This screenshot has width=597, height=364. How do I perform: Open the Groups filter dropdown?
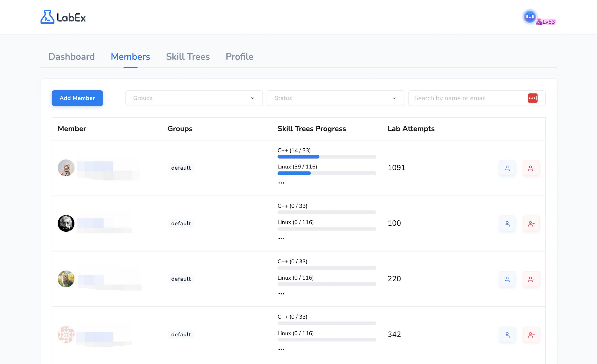pyautogui.click(x=194, y=98)
